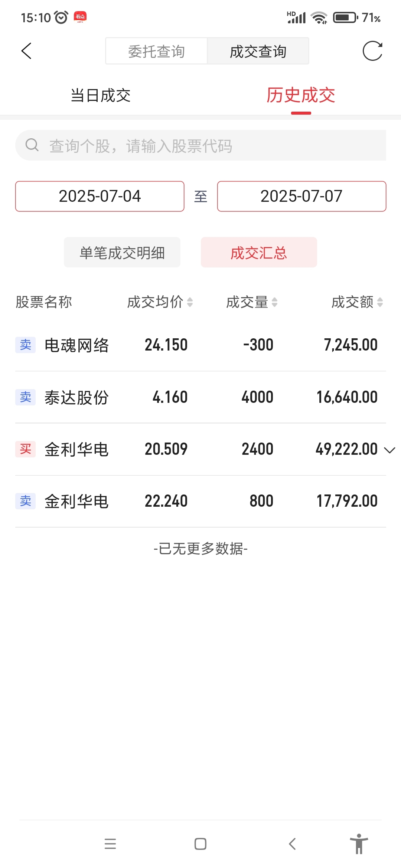This screenshot has width=401, height=868.
Task: Tap the buy badge beside 金利华电
Action: point(25,449)
